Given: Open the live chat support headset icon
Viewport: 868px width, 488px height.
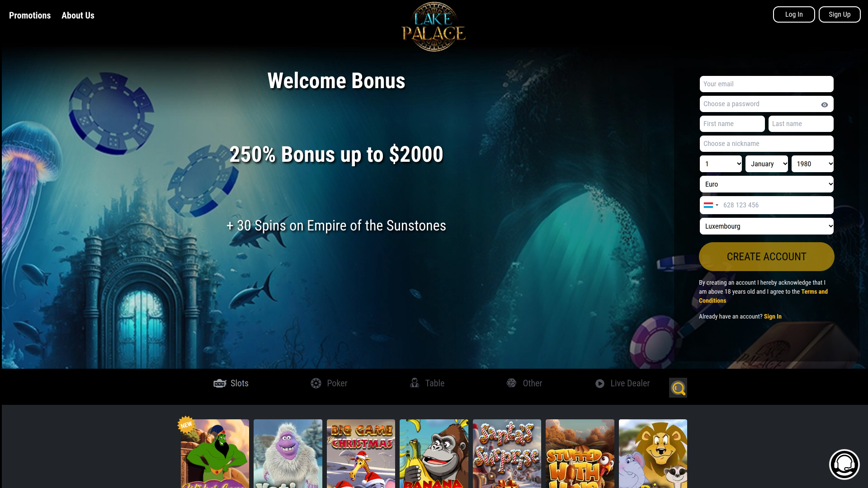Looking at the screenshot, I should click(x=844, y=464).
